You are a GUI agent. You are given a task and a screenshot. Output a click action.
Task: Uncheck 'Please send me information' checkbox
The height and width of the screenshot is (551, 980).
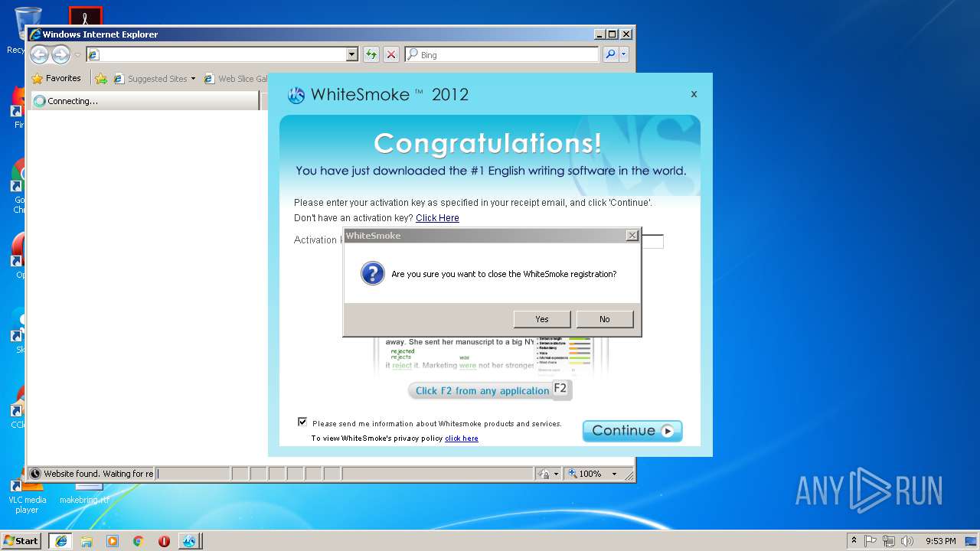tap(302, 422)
